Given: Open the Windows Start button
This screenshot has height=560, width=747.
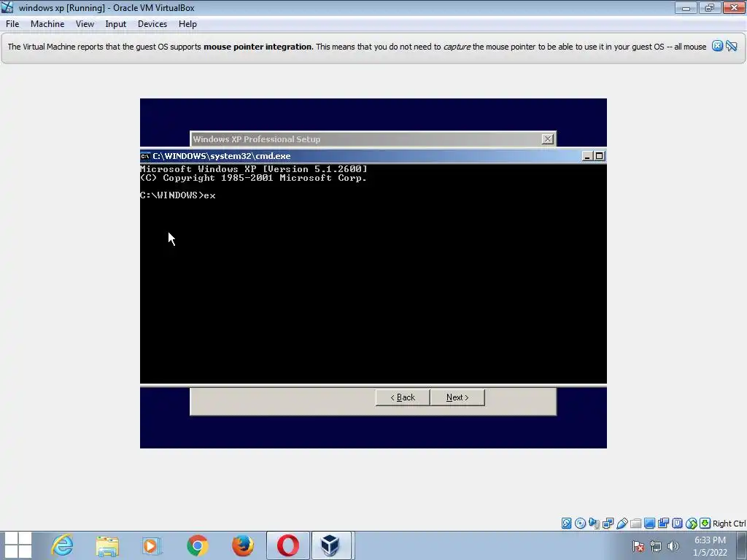Looking at the screenshot, I should [18, 545].
